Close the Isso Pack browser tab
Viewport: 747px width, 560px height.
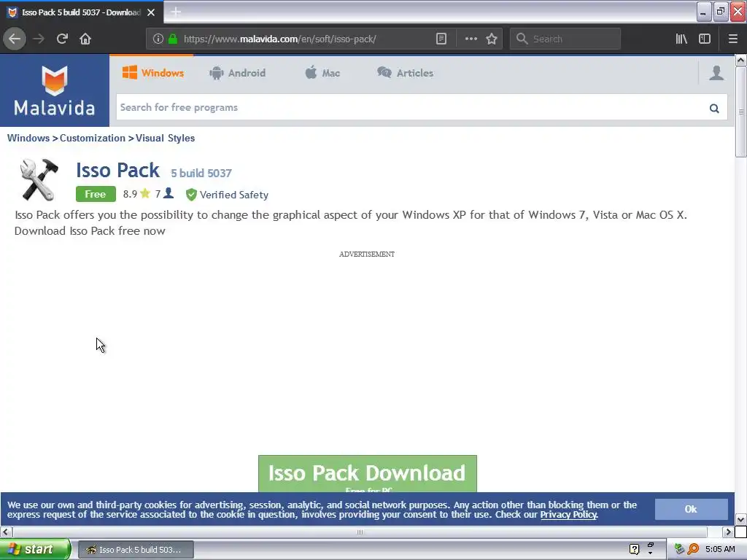click(x=151, y=12)
